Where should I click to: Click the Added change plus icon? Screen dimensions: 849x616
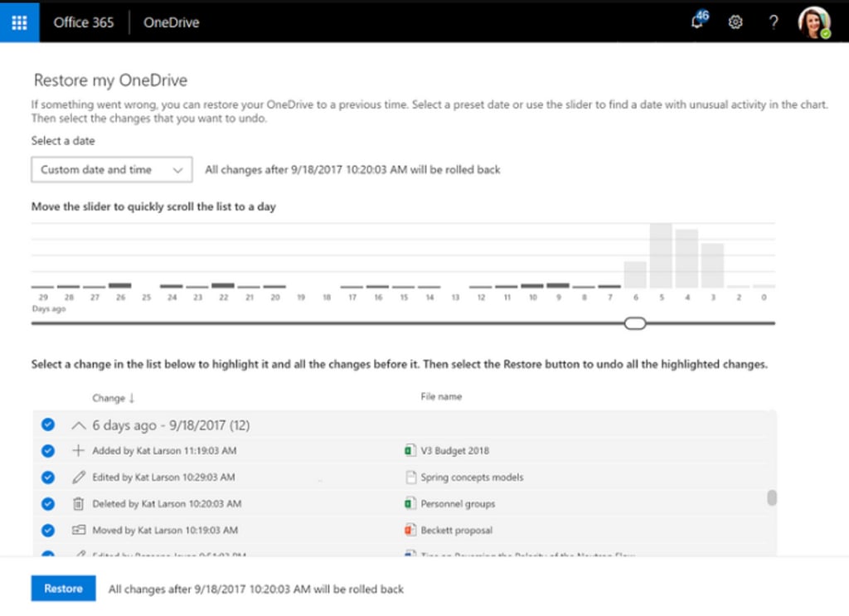pos(80,451)
